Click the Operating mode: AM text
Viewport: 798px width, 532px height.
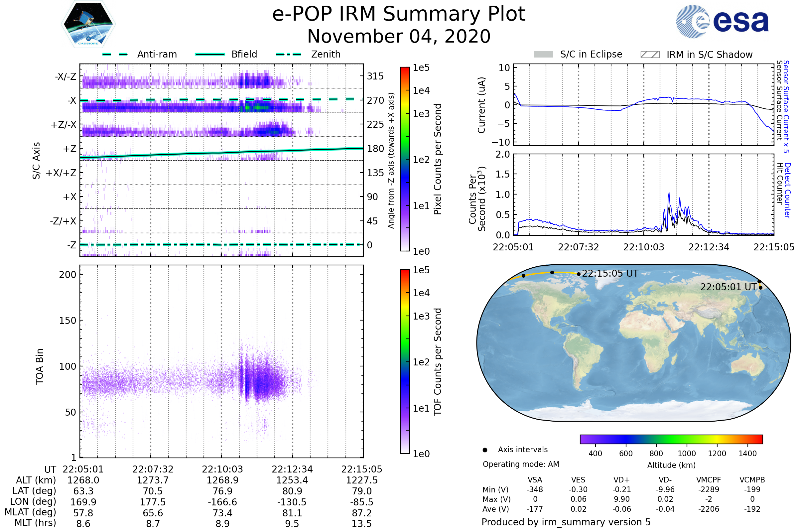[x=520, y=464]
